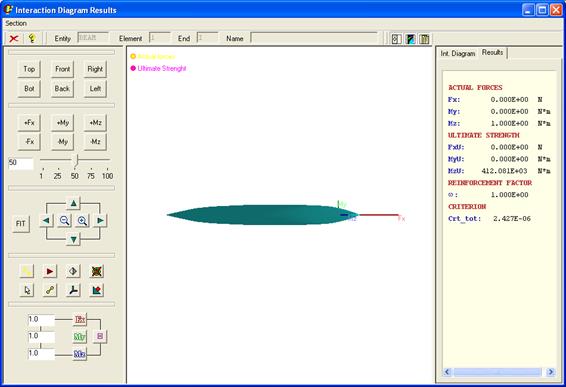Image resolution: width=566 pixels, height=387 pixels.
Task: Click the yellow light bulb help icon
Action: click(32, 38)
